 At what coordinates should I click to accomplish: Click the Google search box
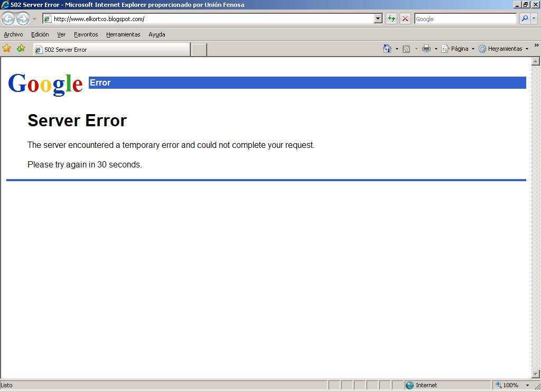click(x=465, y=19)
